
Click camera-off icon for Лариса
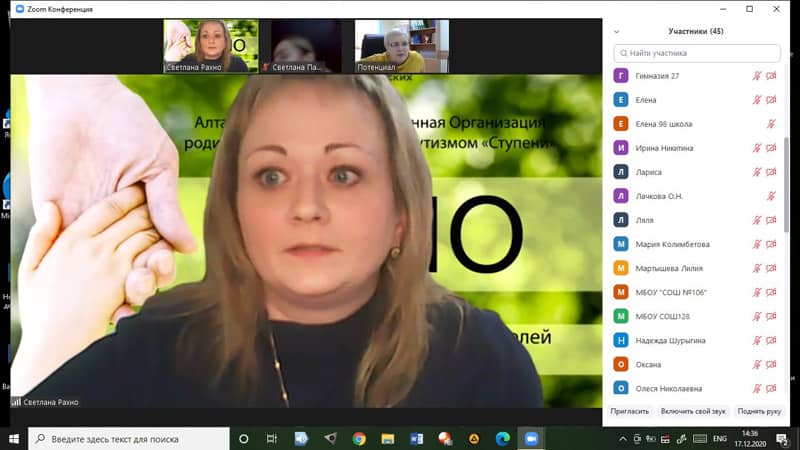[x=771, y=172]
